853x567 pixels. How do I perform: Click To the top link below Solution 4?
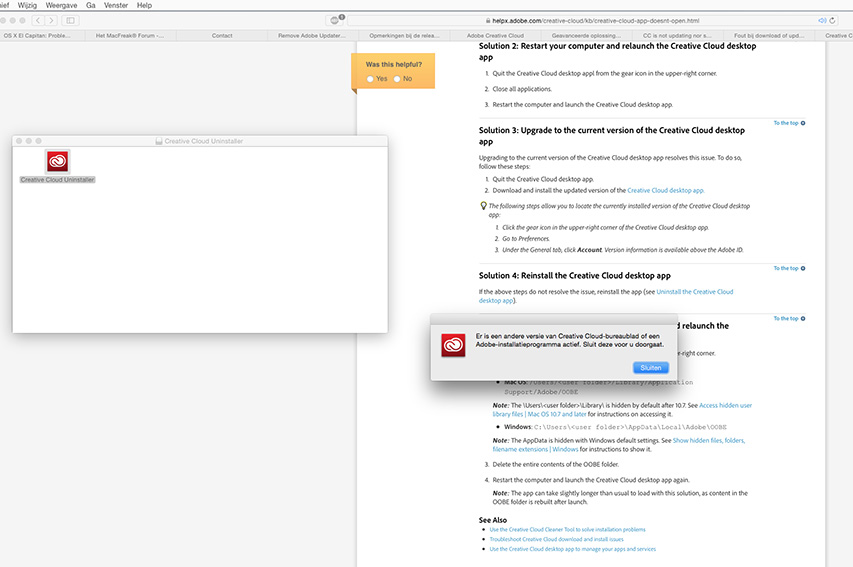[x=789, y=318]
